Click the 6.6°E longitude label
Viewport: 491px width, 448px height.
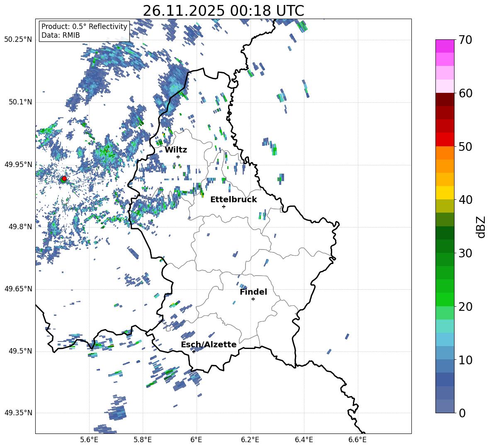point(357,440)
